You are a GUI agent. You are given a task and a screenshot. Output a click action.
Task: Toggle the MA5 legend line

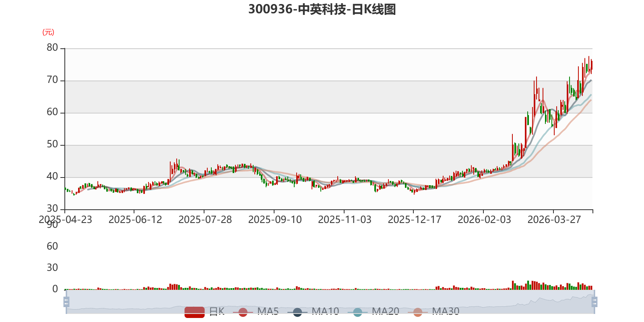(x=256, y=312)
